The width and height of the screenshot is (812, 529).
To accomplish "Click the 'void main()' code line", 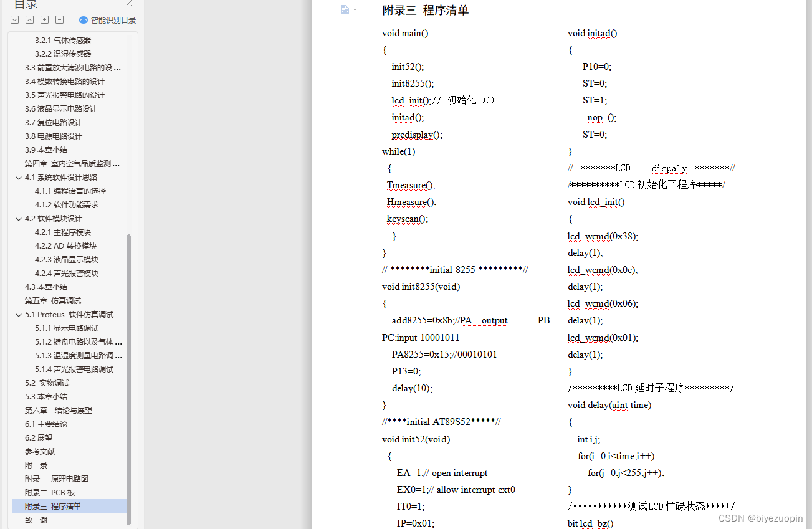I will point(405,33).
